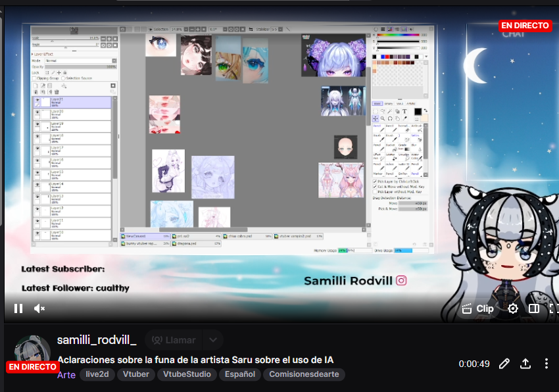Enable Pick Layer without Mod. Key checkbox

click(375, 191)
